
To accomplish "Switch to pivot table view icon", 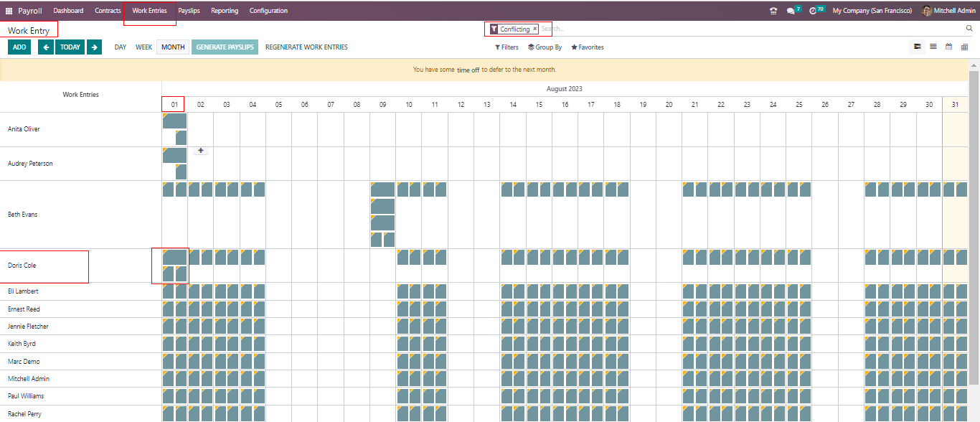I will [x=964, y=47].
